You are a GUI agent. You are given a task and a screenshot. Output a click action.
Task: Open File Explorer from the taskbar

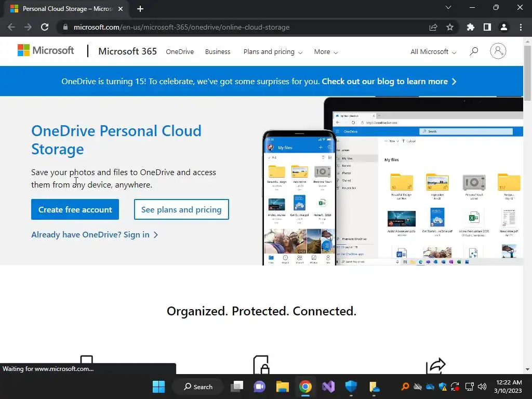(x=282, y=387)
